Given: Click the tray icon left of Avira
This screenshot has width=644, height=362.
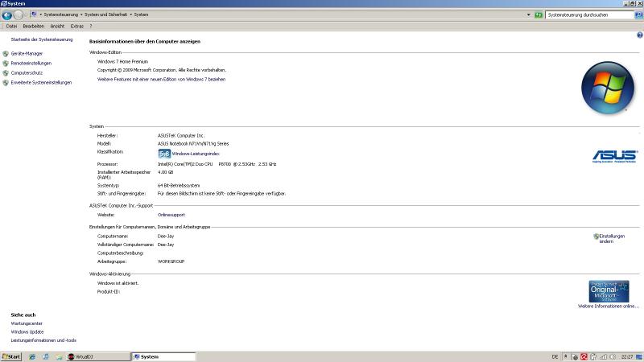Looking at the screenshot, I should [575, 356].
